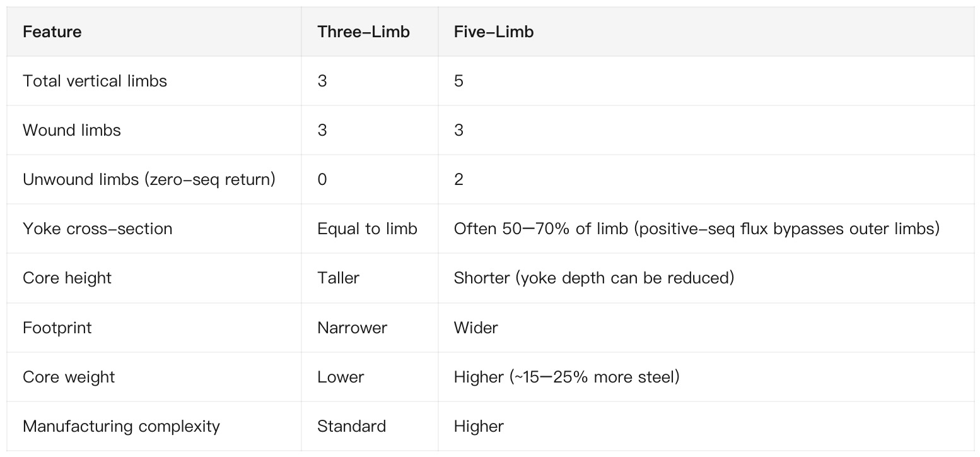Select the Core height row label
Screen dimensions: 980x457
pos(67,278)
